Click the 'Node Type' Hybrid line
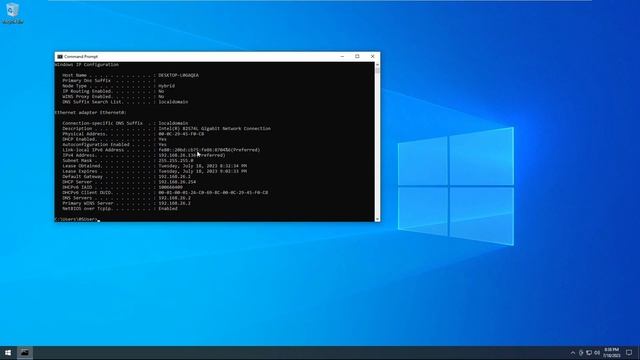The width and height of the screenshot is (640, 360). point(119,86)
